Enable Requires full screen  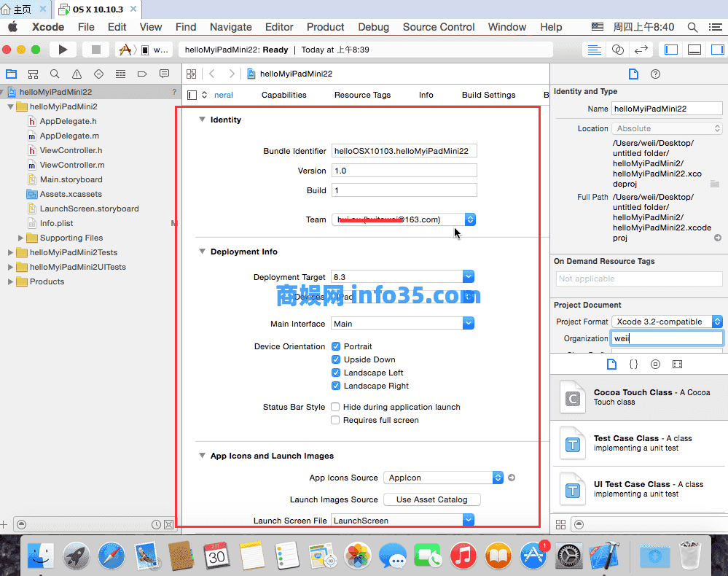click(335, 420)
